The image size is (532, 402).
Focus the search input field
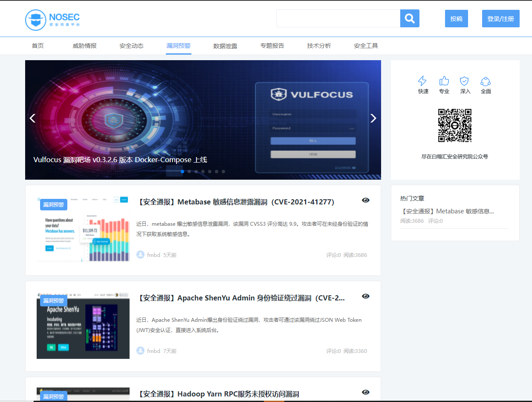coord(338,18)
